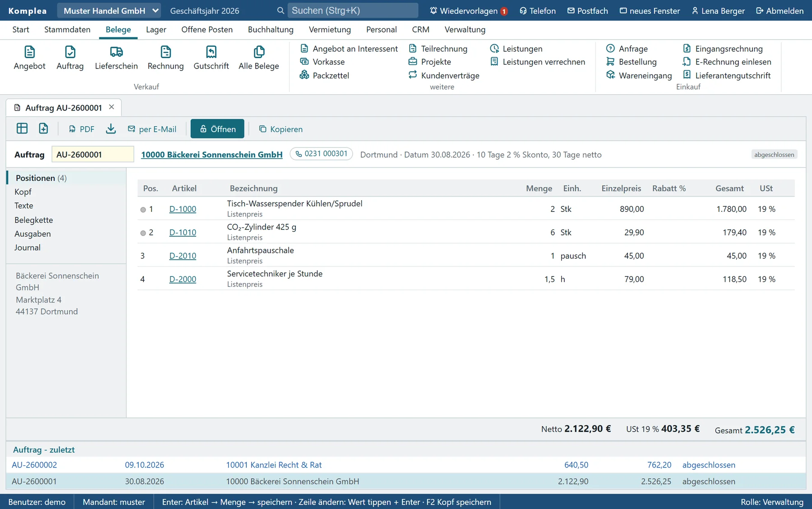Open Wareneingang under Einkauf
Screen dimensions: 812x509
click(x=639, y=75)
